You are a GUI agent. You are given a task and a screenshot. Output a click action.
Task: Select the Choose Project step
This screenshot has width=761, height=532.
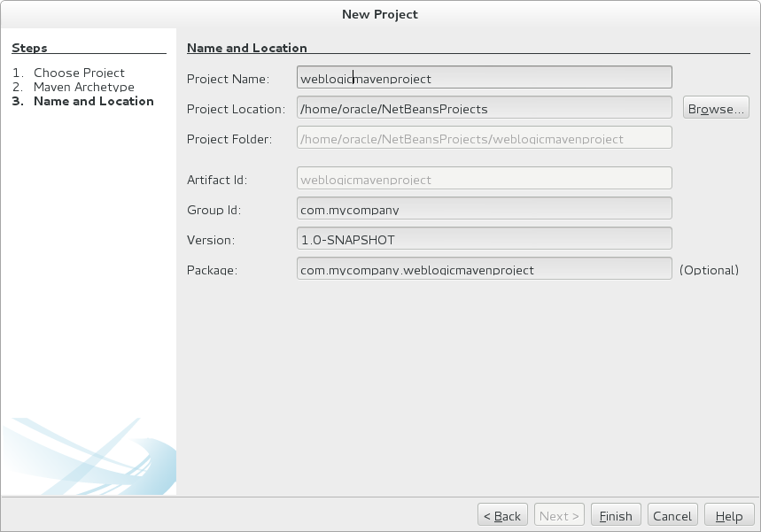(79, 73)
